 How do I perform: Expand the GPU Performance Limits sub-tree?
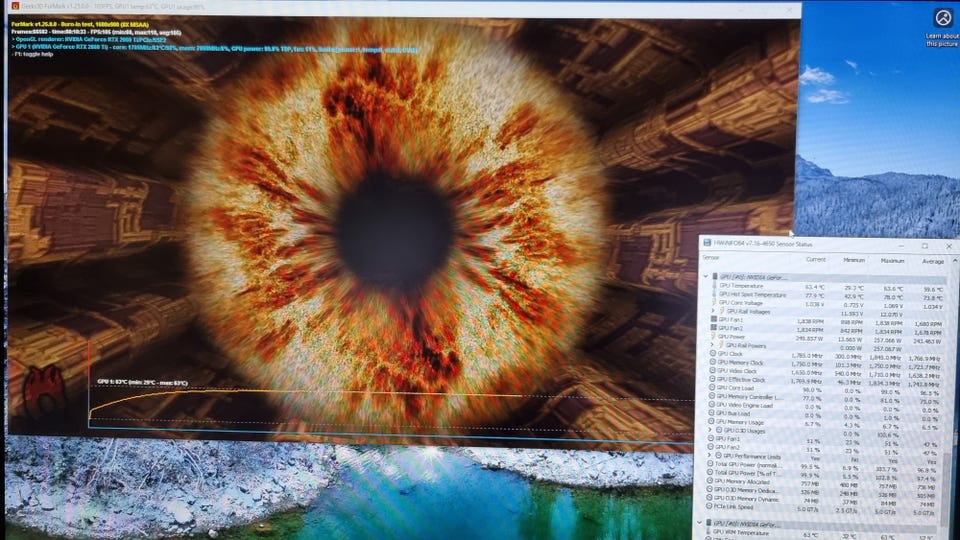[x=709, y=455]
